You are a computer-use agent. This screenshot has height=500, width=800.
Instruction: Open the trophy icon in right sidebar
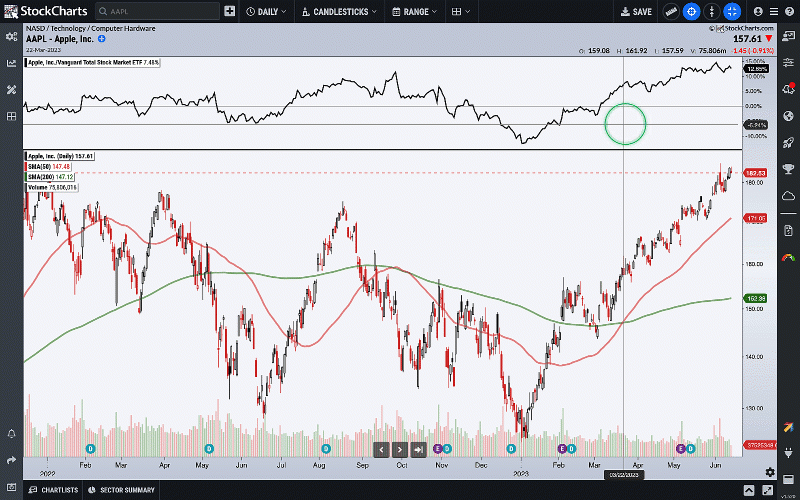click(x=788, y=168)
